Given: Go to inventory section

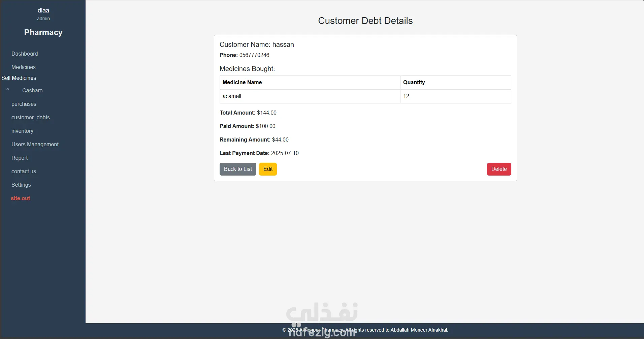Looking at the screenshot, I should (x=22, y=131).
